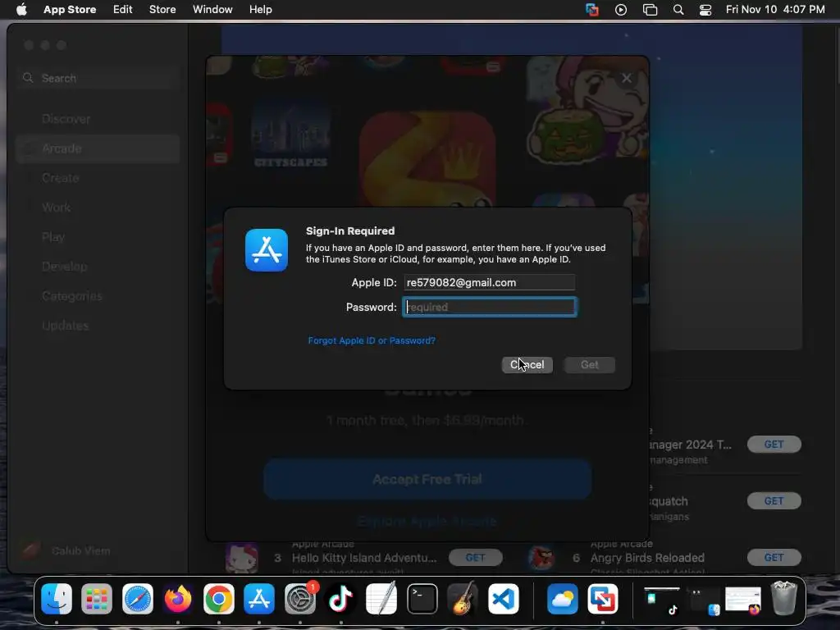Click the Cancel button in sign-in dialog

click(x=527, y=365)
